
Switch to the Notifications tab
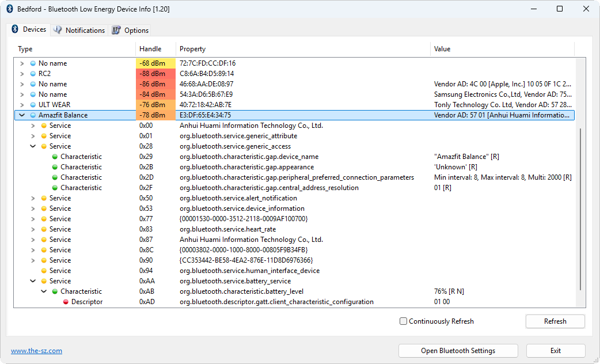[79, 30]
